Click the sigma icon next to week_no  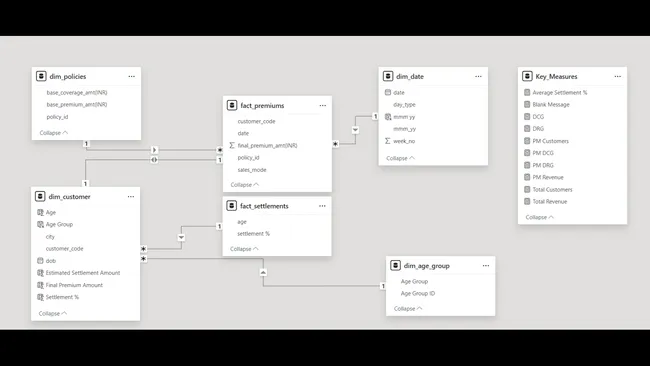(x=388, y=141)
